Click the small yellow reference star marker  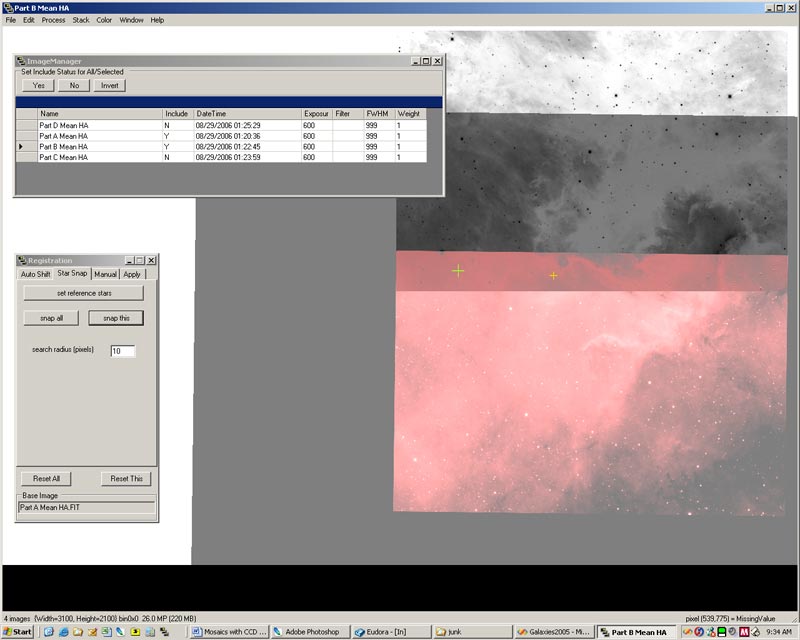coord(553,275)
